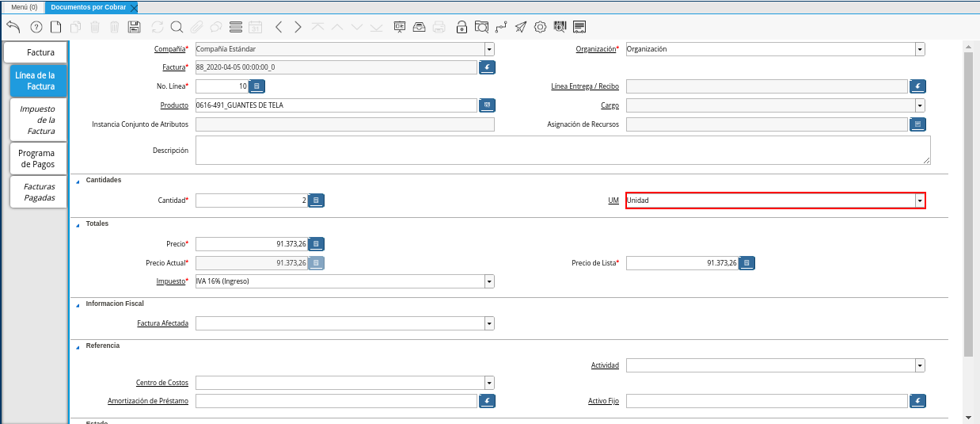Toggle the grid view with the stacked-lines icon
The width and height of the screenshot is (980, 424).
[235, 27]
